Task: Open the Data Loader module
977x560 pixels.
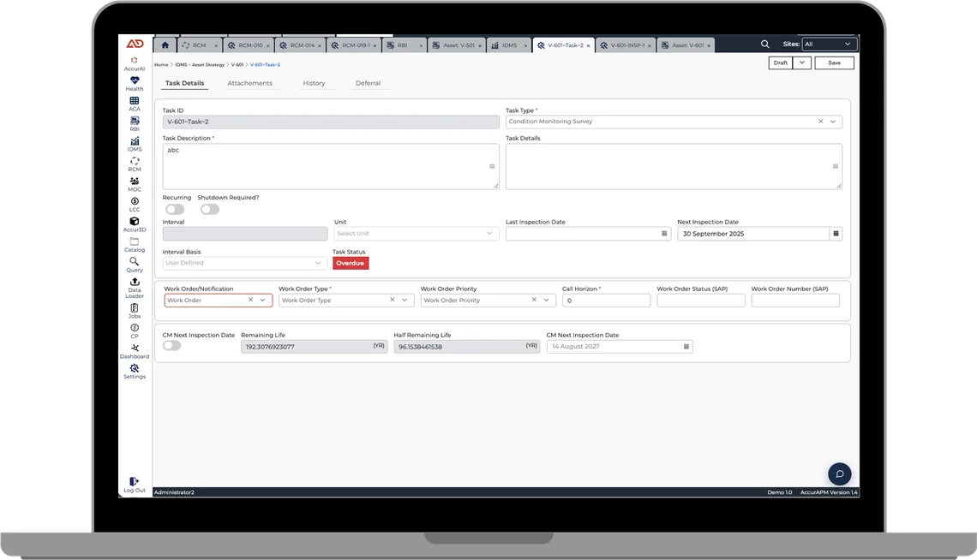Action: (x=134, y=288)
